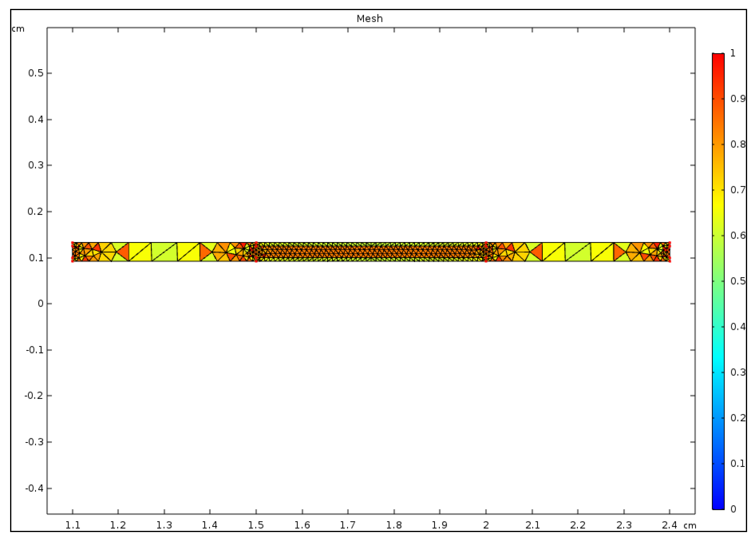Click the Mesh plot title

(x=370, y=19)
